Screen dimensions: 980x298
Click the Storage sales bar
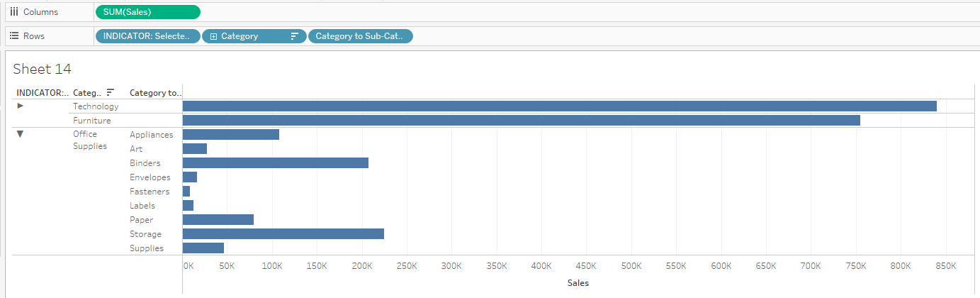pyautogui.click(x=283, y=234)
